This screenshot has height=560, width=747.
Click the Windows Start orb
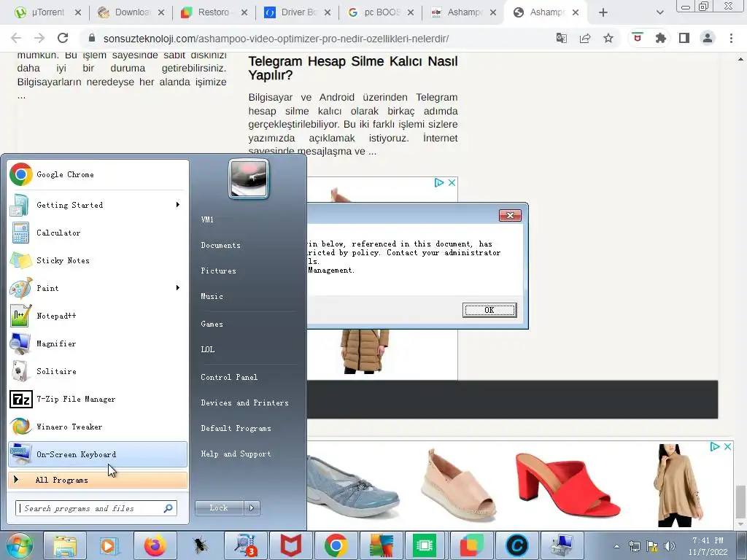tap(20, 545)
